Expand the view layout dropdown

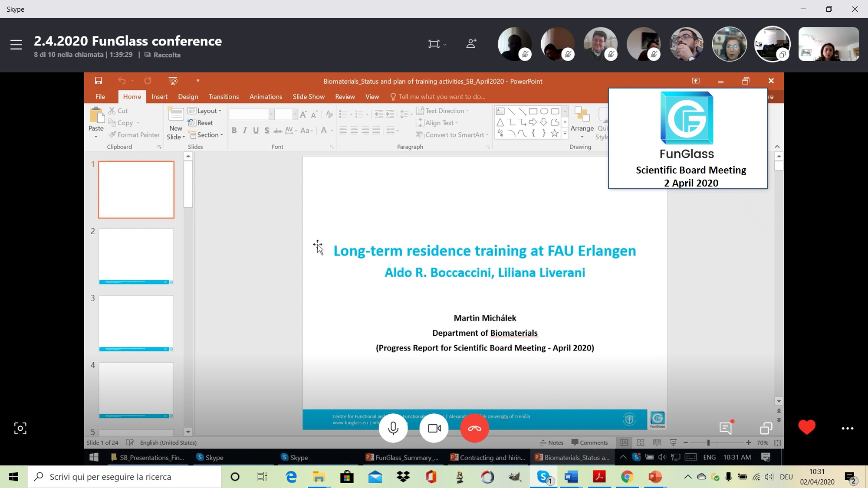(x=437, y=44)
